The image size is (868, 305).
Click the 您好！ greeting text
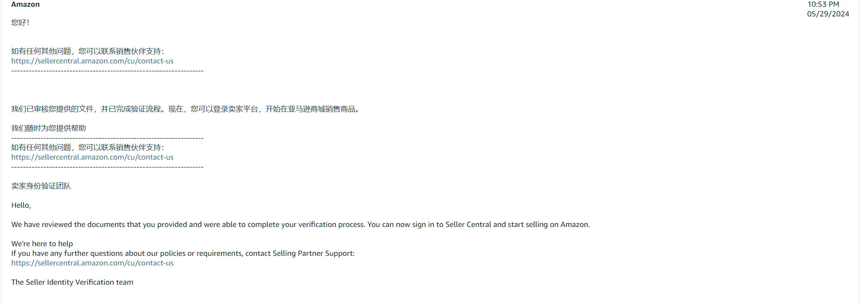[20, 22]
